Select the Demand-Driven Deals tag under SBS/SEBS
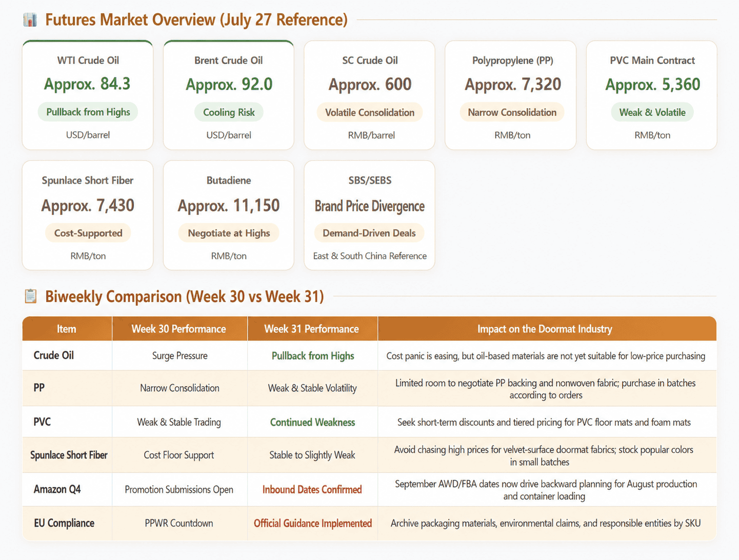 369,233
